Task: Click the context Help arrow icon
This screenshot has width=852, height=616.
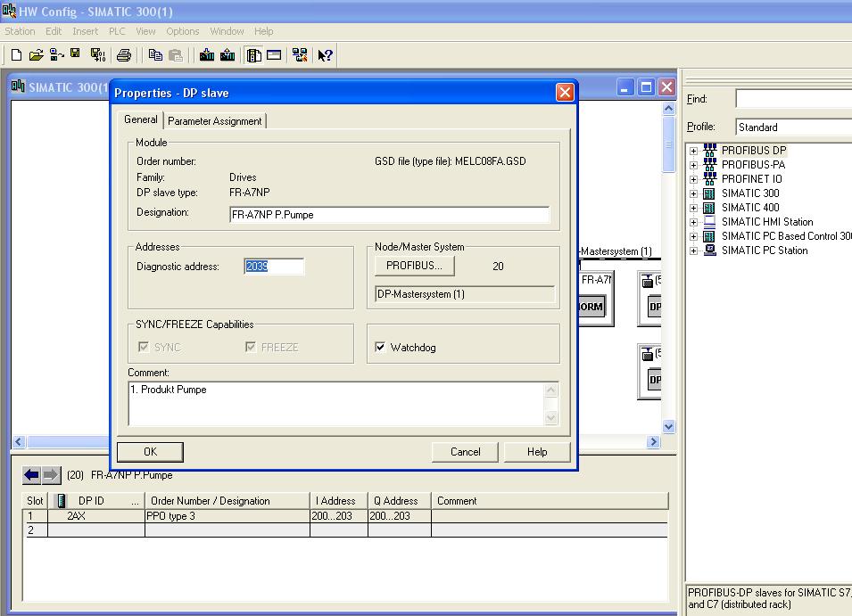Action: (325, 55)
